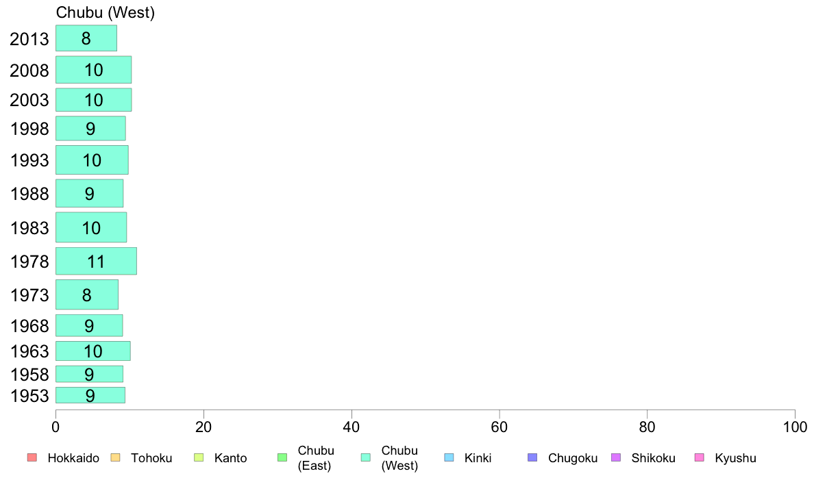The height and width of the screenshot is (504, 814).
Task: Click the Chugoku legend color swatch
Action: point(532,457)
